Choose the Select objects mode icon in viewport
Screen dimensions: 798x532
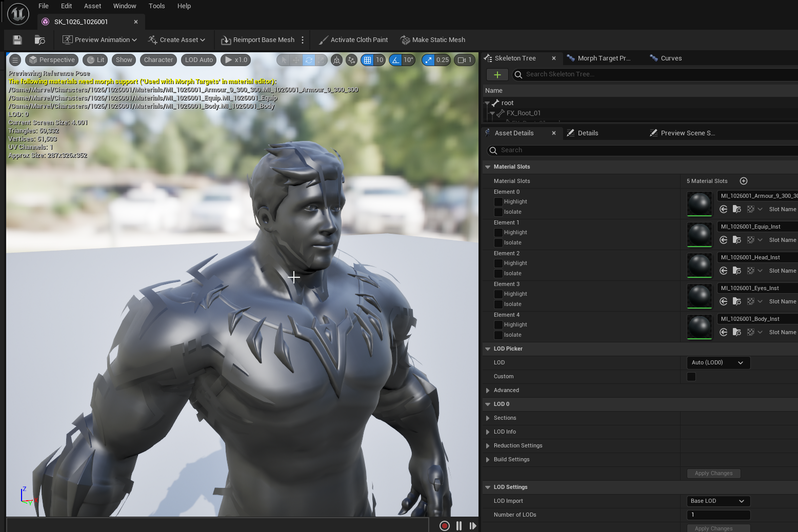284,60
